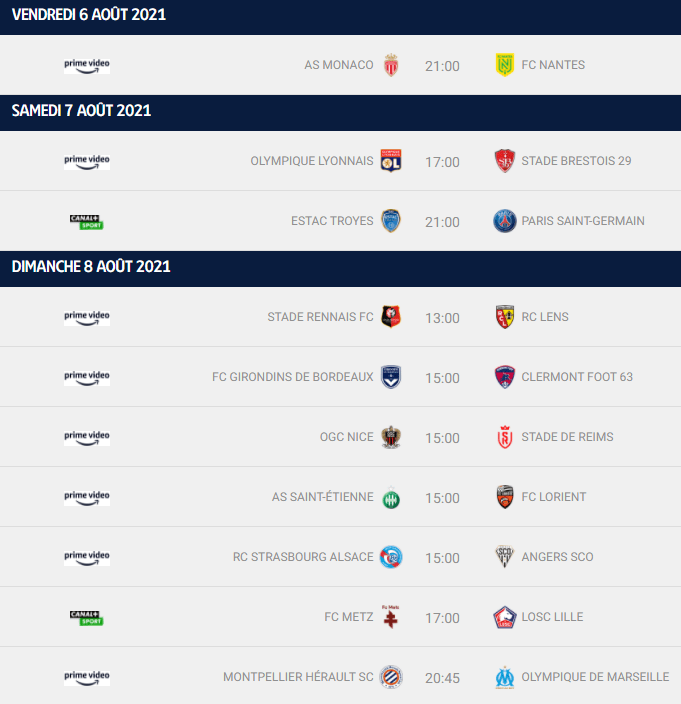Click the 20:45 Montpellier–Marseille kickoff time
The width and height of the screenshot is (681, 704).
pos(442,678)
